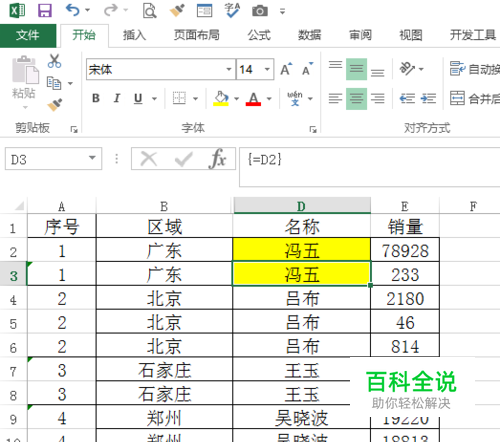Open the 剪贴板 group dialog launcher
Screen dimensions: 500x442
pyautogui.click(x=74, y=129)
